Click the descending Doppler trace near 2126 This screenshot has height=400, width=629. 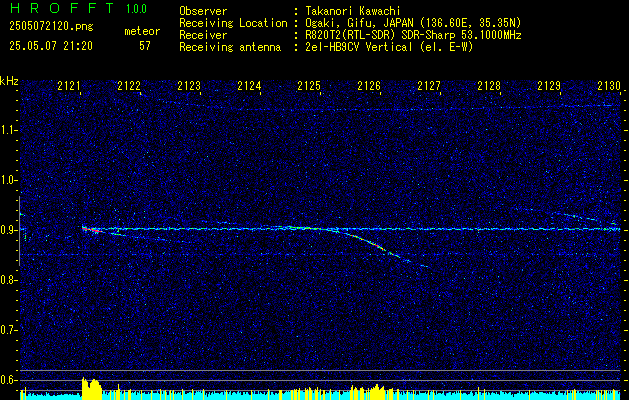[373, 244]
